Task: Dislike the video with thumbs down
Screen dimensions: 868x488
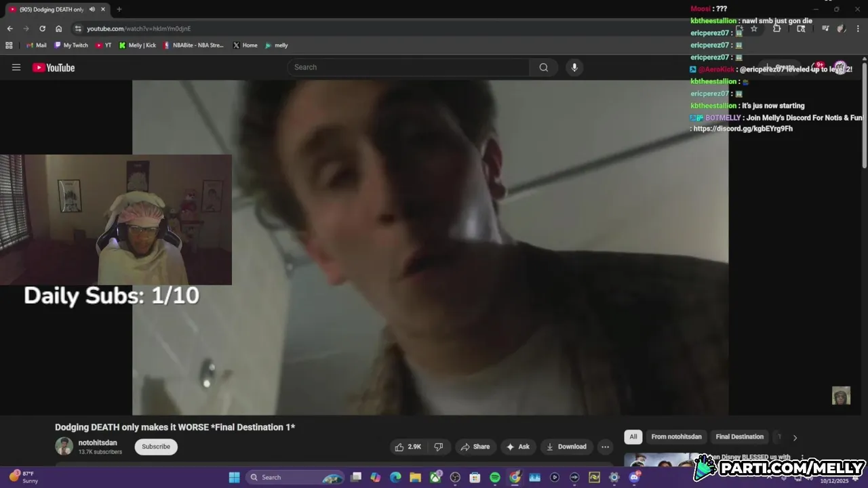Action: pos(439,447)
